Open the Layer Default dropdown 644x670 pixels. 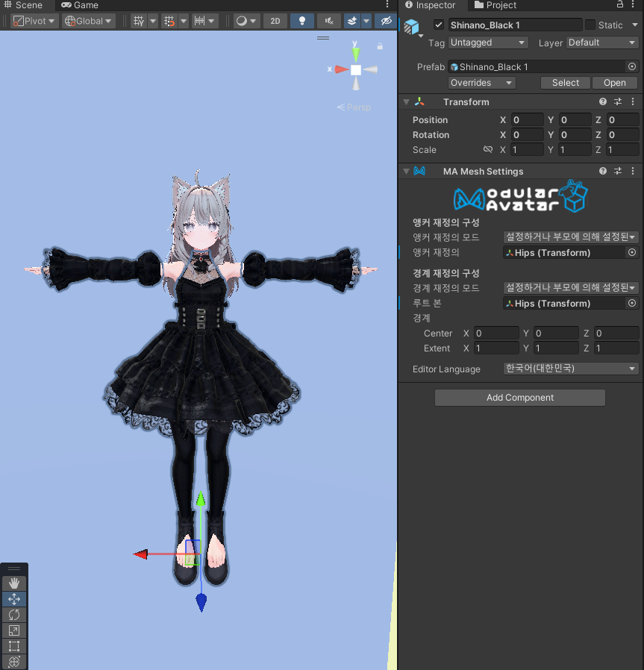point(602,43)
